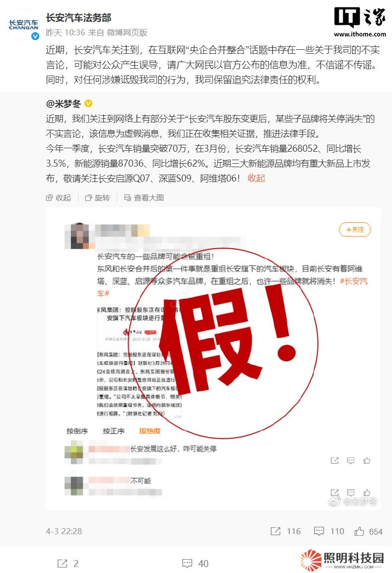Screen dimensions: 392x573
Task: Open the @米梦冬 profile link
Action: tap(64, 104)
